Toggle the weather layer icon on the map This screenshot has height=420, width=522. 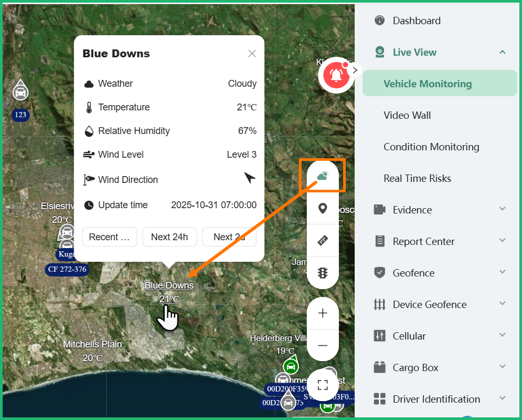pos(323,175)
